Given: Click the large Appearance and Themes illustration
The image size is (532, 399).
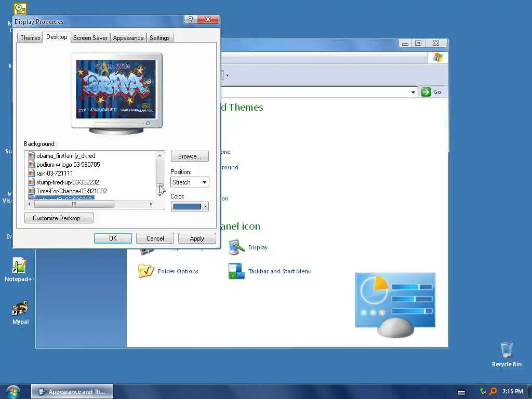Looking at the screenshot, I should [395, 304].
